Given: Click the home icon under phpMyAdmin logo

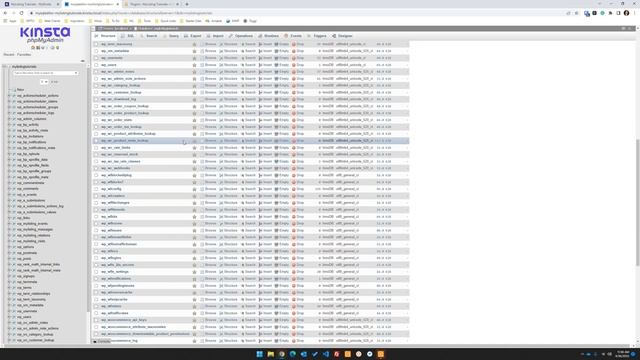Looking at the screenshot, I should point(33,48).
